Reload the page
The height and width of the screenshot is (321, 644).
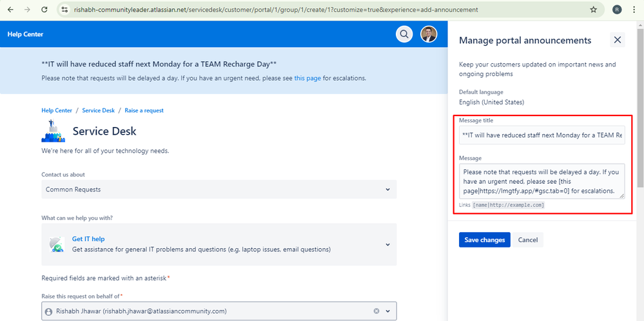click(x=44, y=10)
